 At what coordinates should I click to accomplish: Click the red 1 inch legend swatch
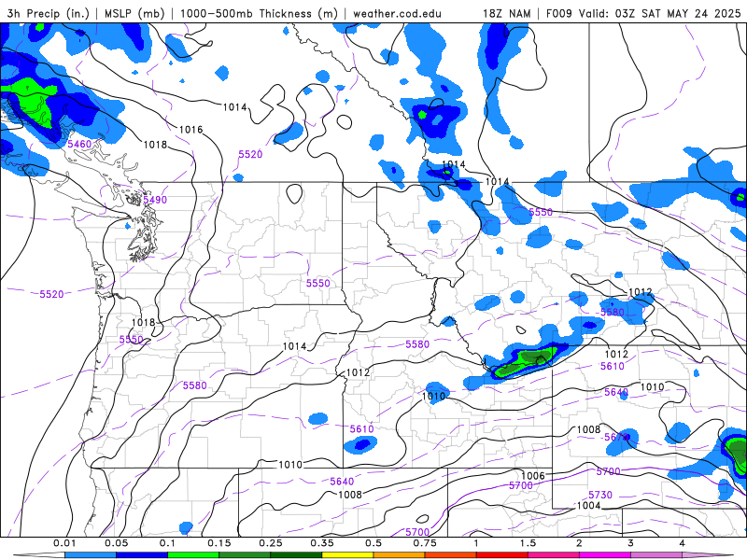point(502,555)
